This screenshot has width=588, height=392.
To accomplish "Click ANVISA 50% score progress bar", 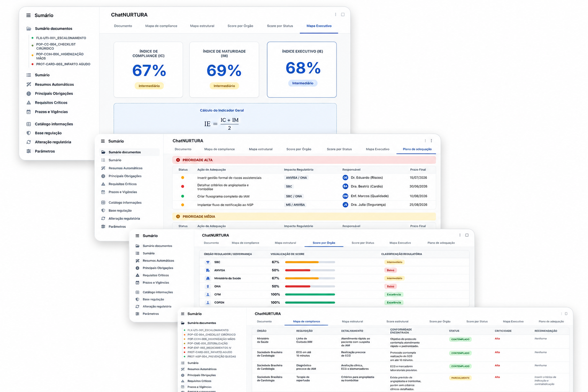I will [x=310, y=270].
